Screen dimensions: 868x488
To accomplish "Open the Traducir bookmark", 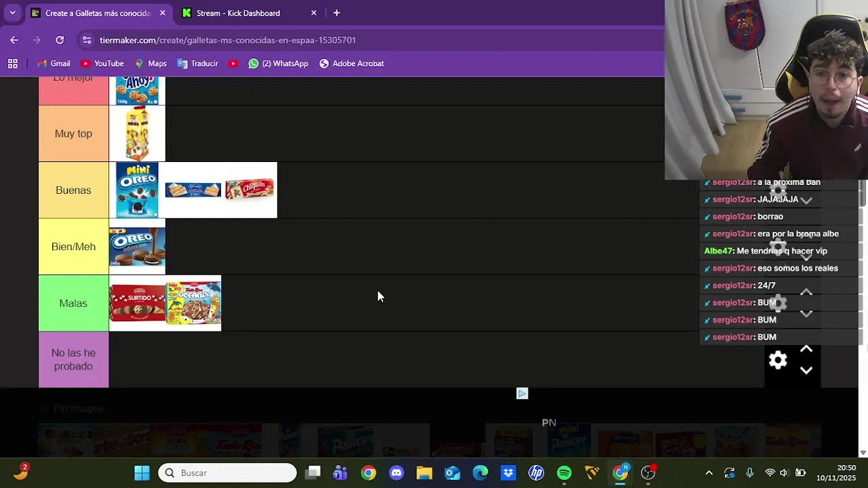I will click(198, 64).
